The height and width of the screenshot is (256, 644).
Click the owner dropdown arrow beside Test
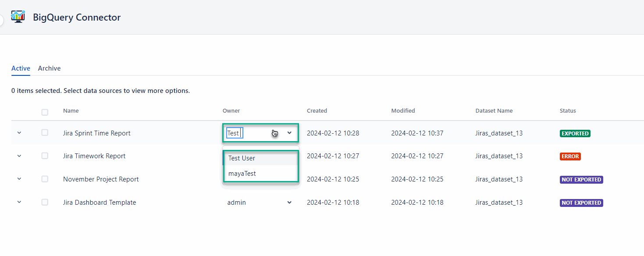pos(289,133)
